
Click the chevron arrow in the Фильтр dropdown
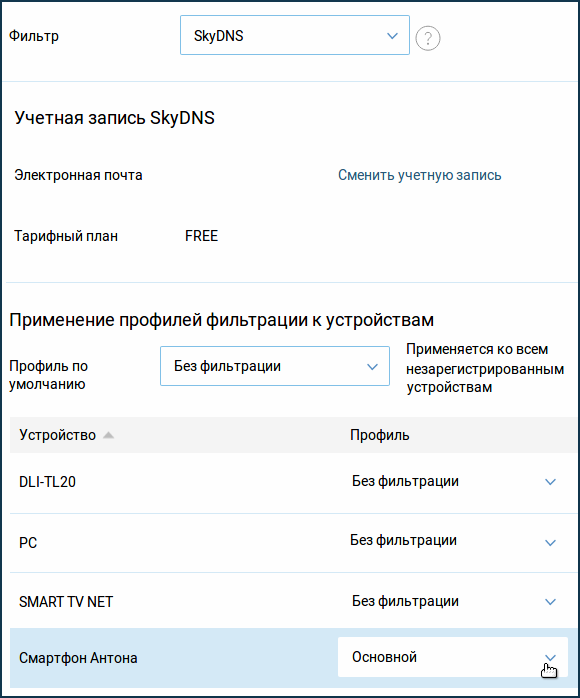point(392,36)
